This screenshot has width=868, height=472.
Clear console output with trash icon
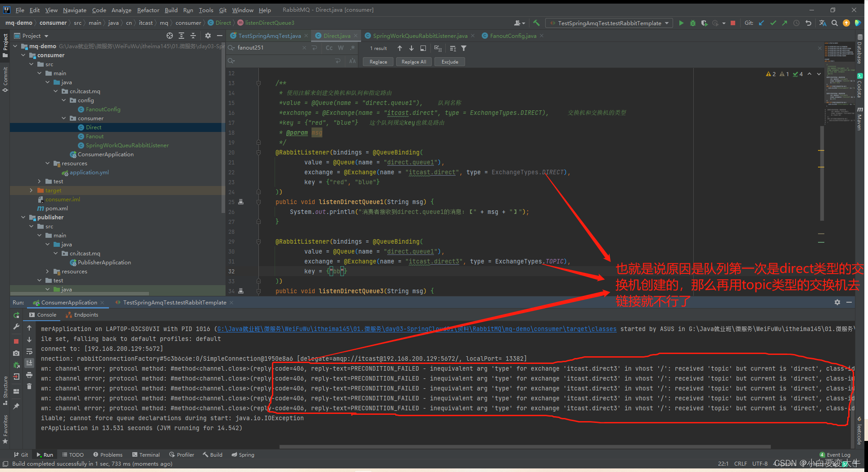pos(29,386)
